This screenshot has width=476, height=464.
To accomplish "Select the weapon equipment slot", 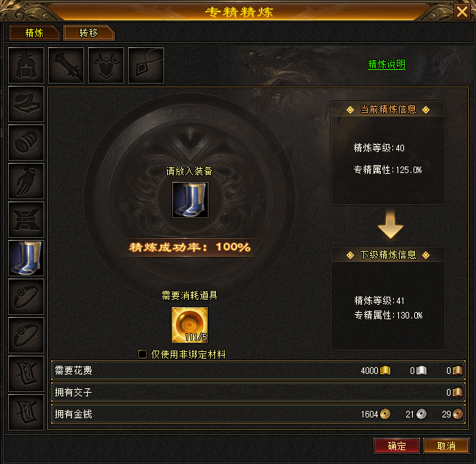I will [66, 65].
